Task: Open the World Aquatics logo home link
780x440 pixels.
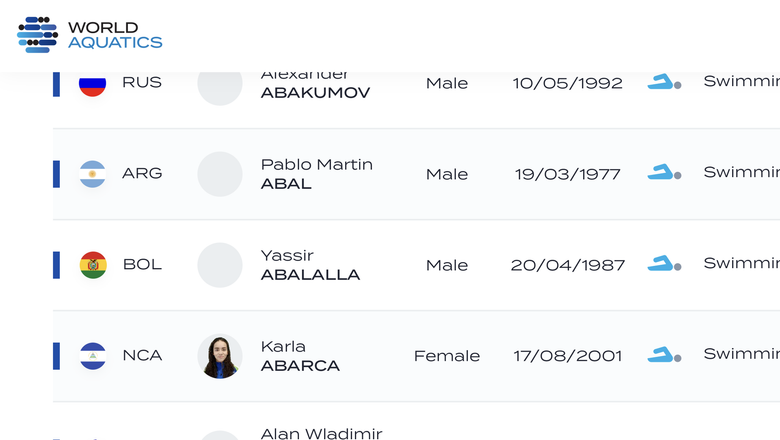Action: [90, 35]
